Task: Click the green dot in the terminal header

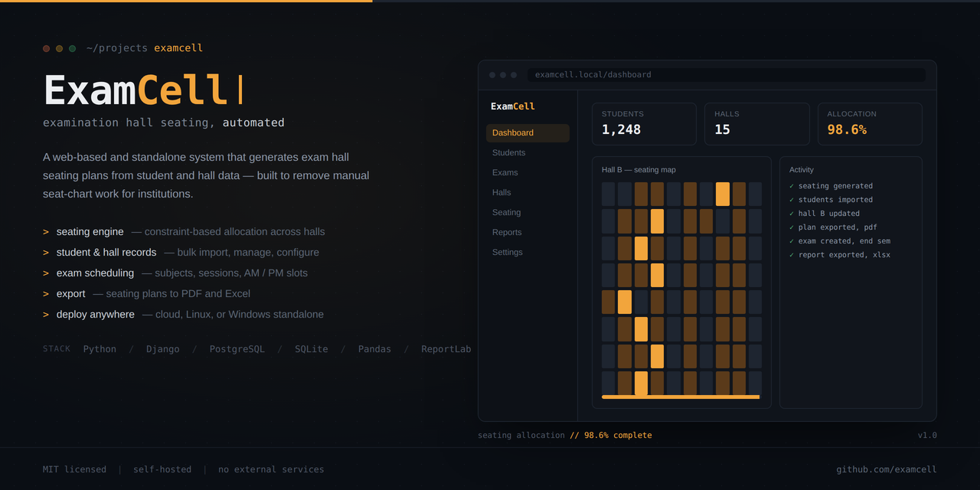Action: click(x=72, y=48)
